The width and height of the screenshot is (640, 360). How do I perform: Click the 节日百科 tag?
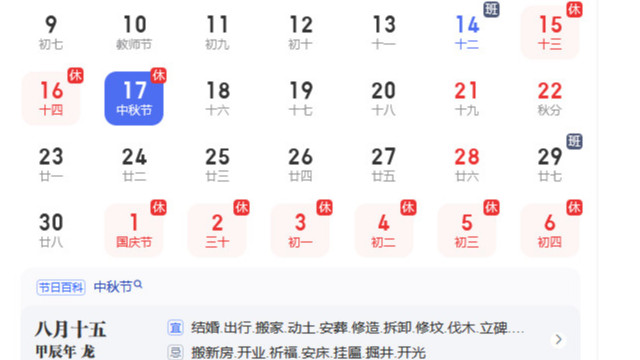[61, 287]
